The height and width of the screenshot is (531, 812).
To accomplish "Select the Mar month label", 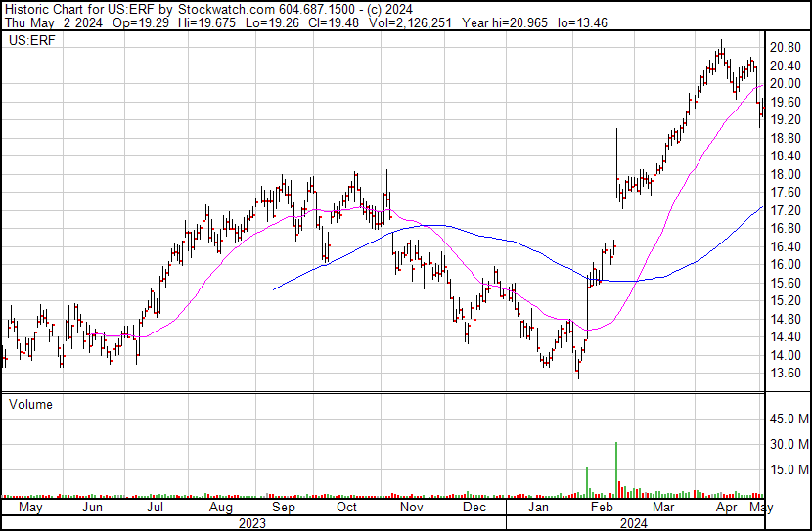I will [663, 507].
